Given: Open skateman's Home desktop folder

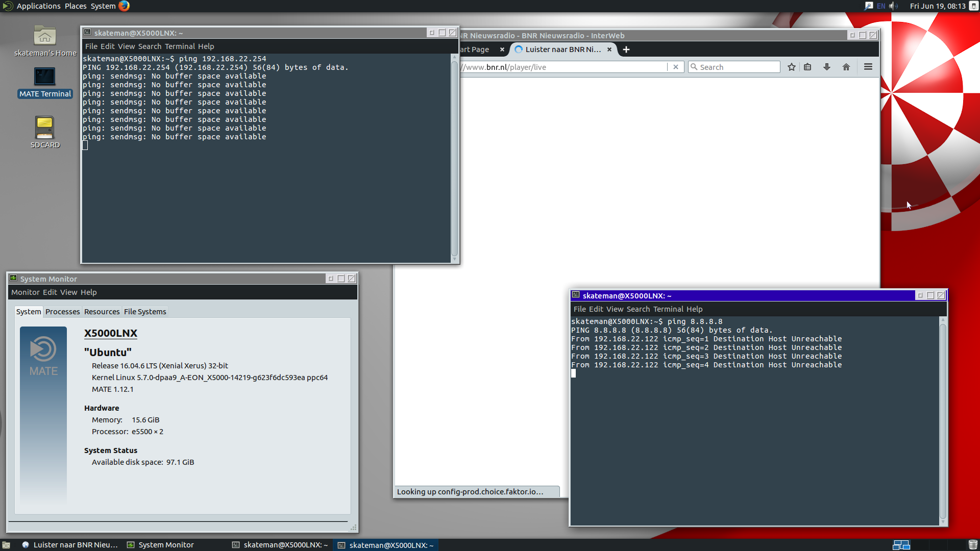Looking at the screenshot, I should tap(45, 41).
